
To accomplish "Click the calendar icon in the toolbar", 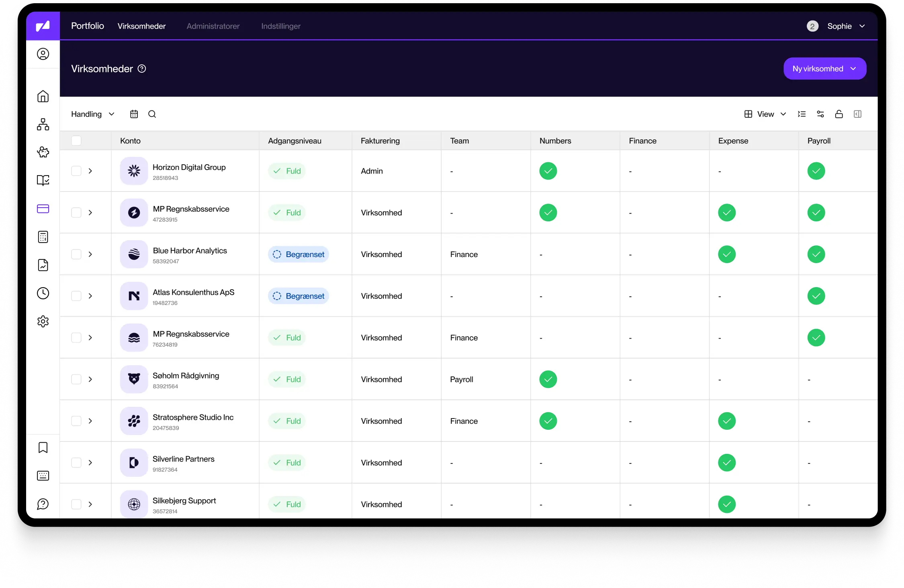I will point(134,114).
